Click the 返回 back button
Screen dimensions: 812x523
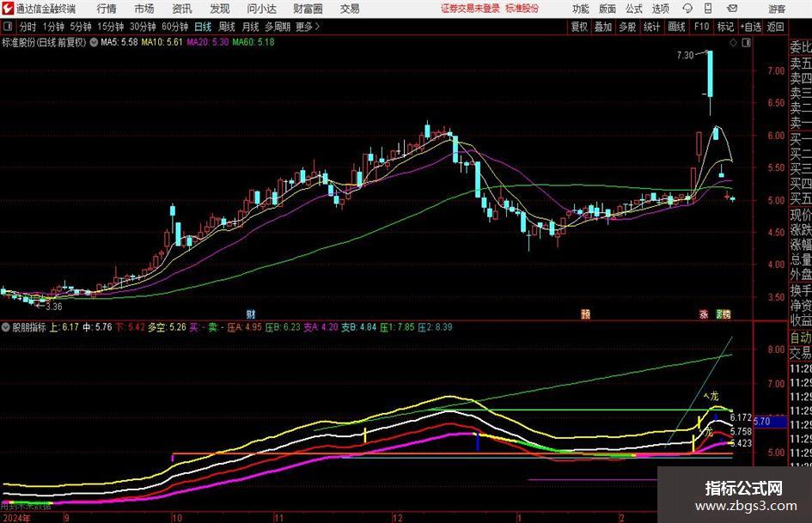click(x=775, y=27)
